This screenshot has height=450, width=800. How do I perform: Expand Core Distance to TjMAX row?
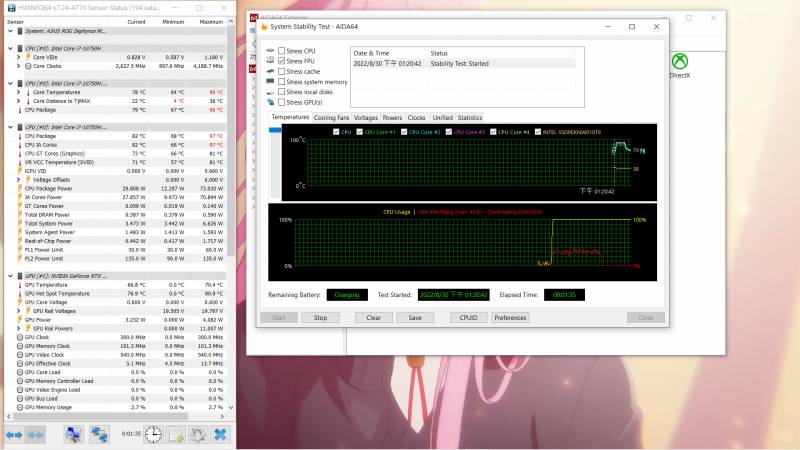pos(18,101)
